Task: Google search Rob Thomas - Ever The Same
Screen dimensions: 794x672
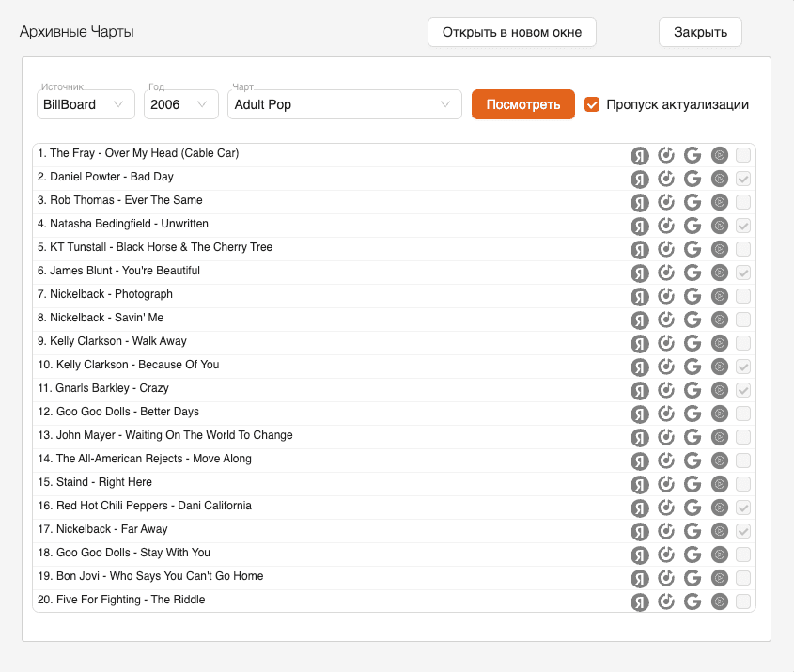Action: coord(693,202)
